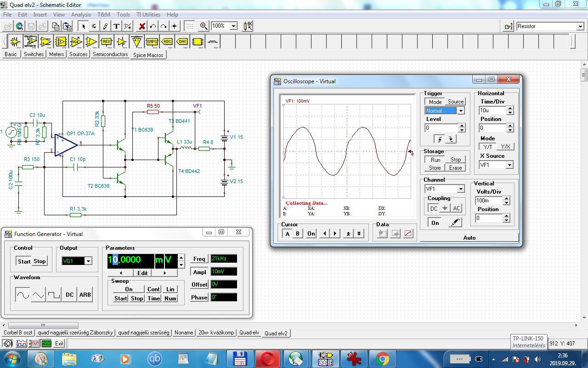
Task: Open the X Source VF1 dropdown
Action: pyautogui.click(x=509, y=165)
